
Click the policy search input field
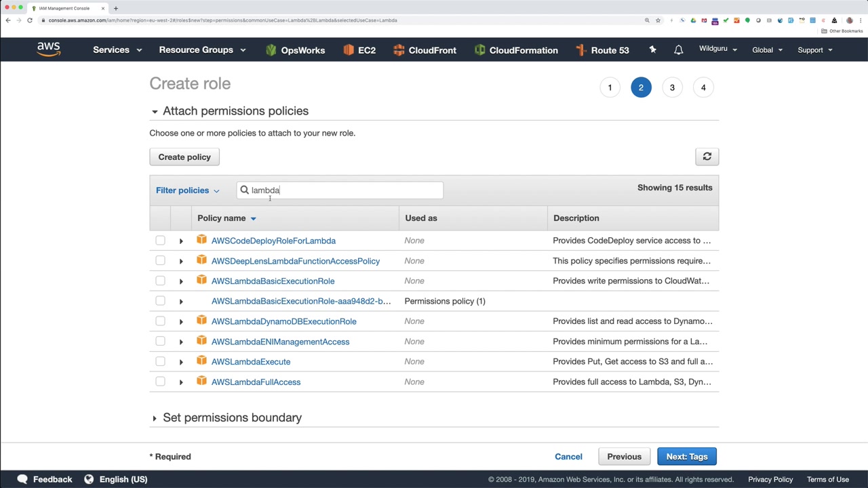point(346,190)
